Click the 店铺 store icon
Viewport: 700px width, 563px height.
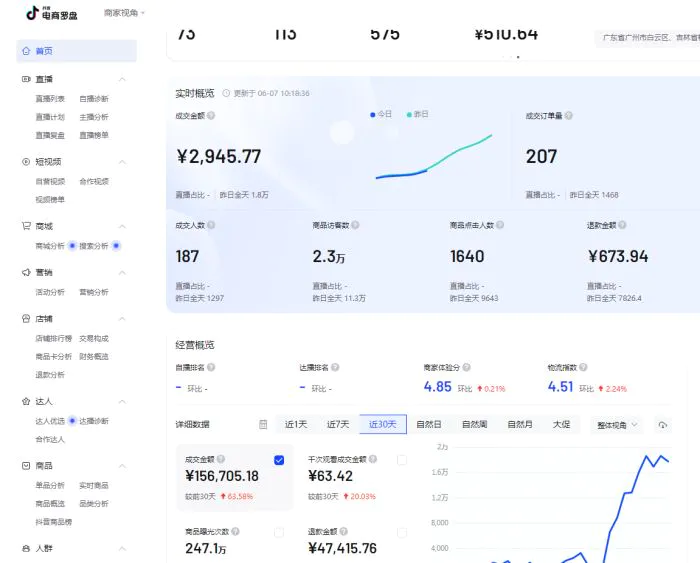[26, 318]
